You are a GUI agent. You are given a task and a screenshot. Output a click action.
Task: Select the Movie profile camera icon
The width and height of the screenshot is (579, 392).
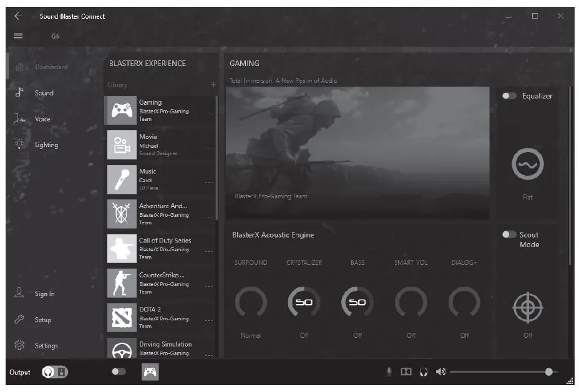(122, 145)
